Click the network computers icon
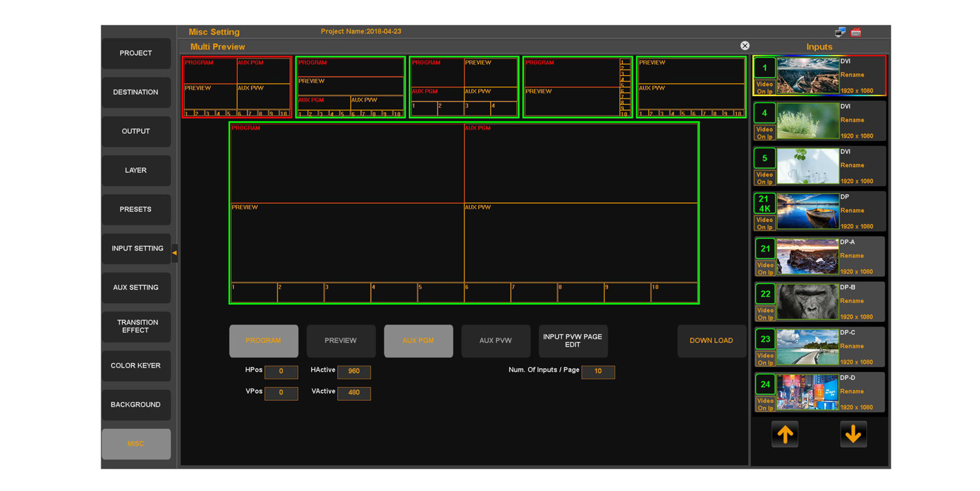Image resolution: width=980 pixels, height=491 pixels. click(840, 32)
